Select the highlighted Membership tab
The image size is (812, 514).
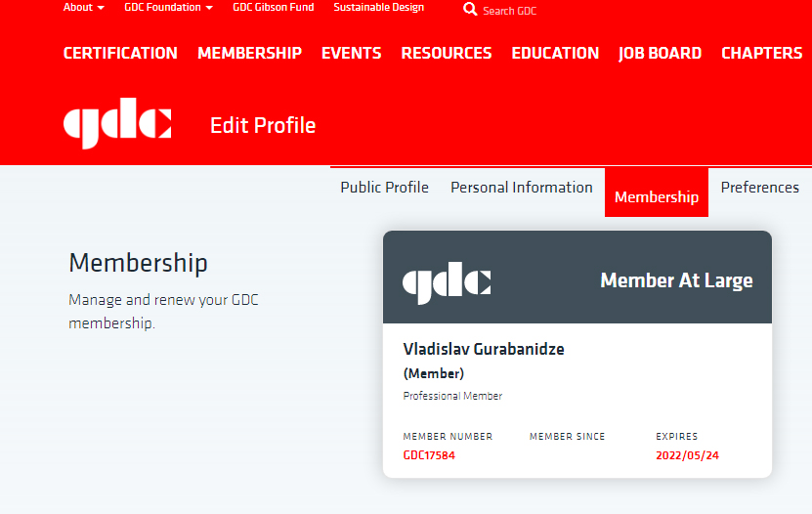click(656, 196)
